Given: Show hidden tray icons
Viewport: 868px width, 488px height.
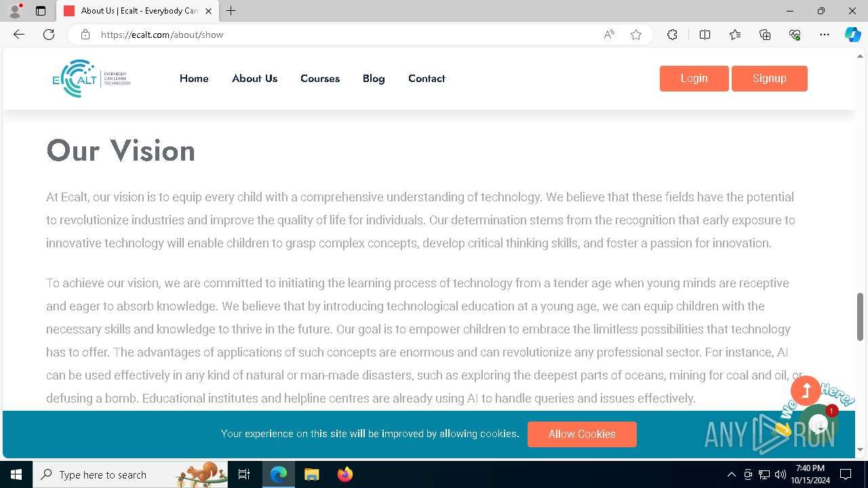Looking at the screenshot, I should tap(731, 474).
